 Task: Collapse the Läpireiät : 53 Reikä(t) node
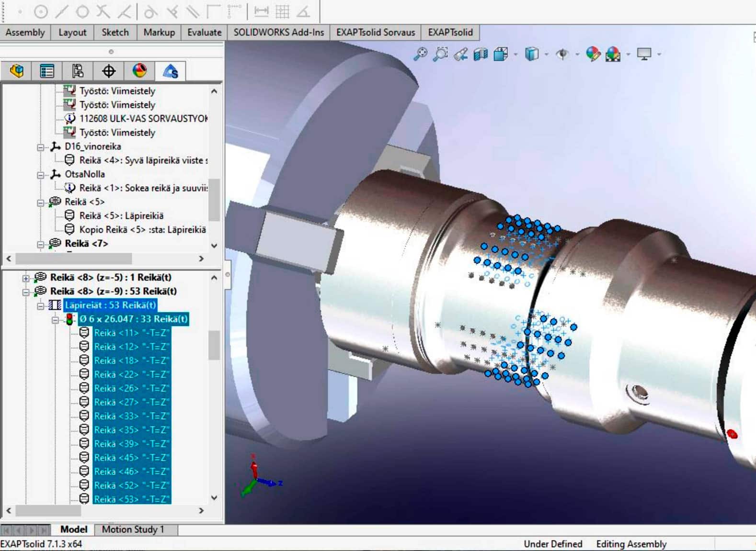coord(41,305)
